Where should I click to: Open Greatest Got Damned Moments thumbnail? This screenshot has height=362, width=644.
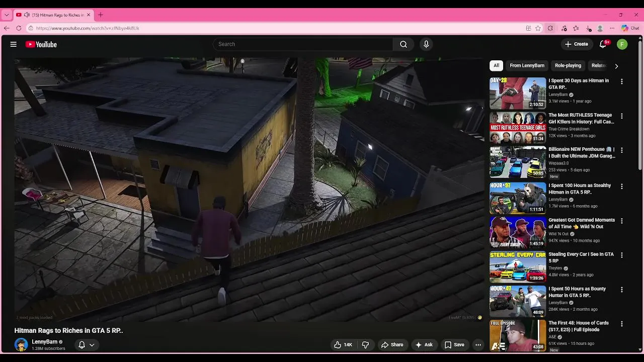[518, 232]
